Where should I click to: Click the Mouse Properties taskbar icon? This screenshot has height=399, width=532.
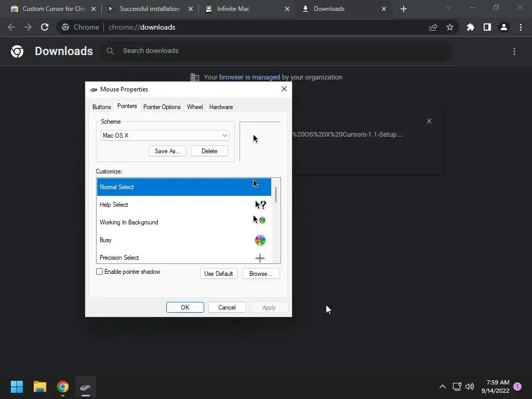(x=86, y=387)
